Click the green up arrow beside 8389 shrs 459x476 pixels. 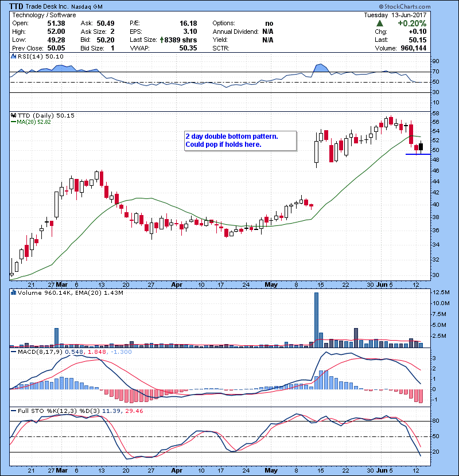[162, 40]
